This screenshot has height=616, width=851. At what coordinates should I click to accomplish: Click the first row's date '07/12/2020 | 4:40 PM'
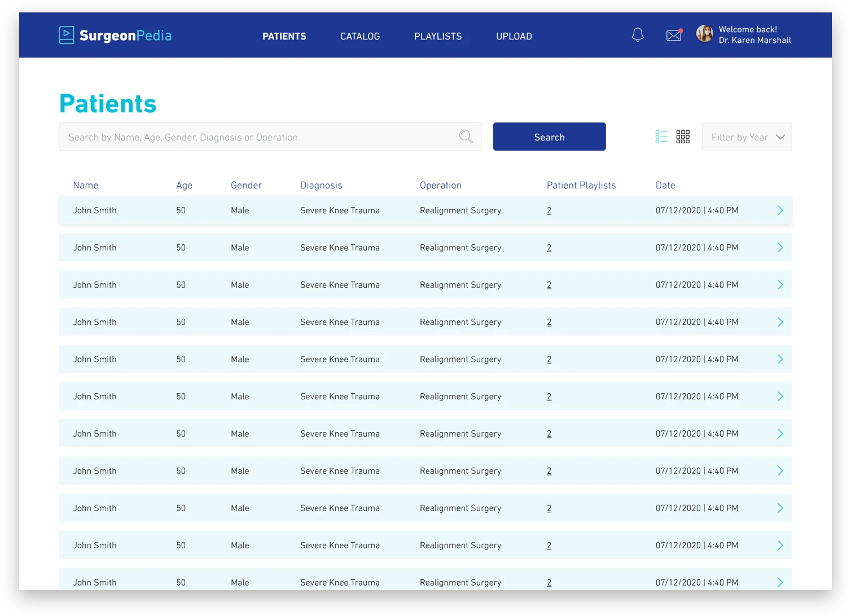697,210
